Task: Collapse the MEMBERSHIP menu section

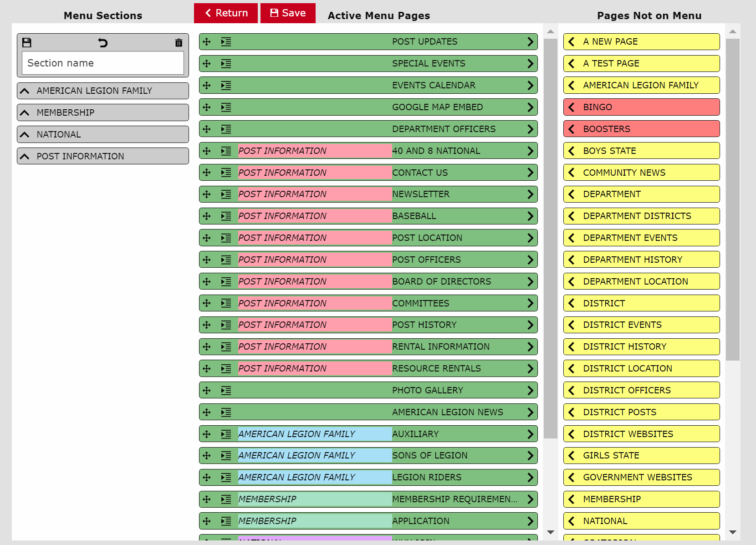Action: (x=25, y=113)
